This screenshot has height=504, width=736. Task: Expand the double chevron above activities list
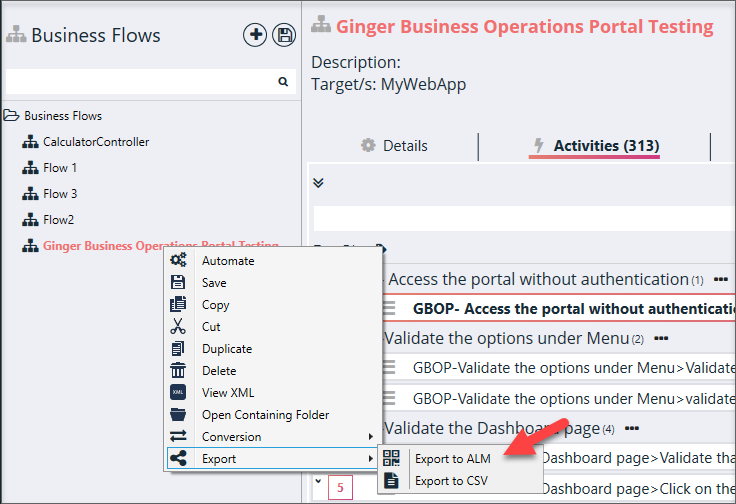pos(319,183)
